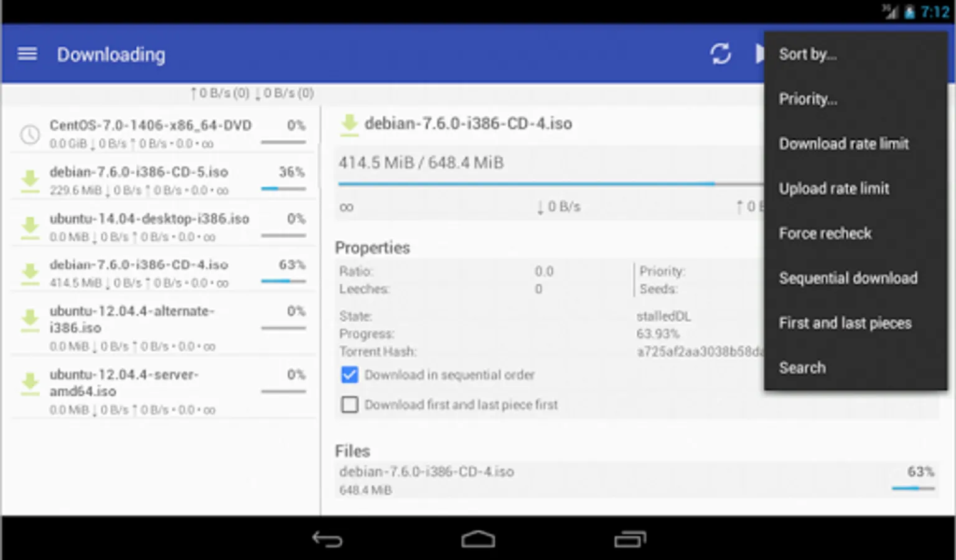This screenshot has width=956, height=560.
Task: Tap download arrow icon for debian-7.6.0-i386-CD-4.iso in list
Action: (30, 274)
